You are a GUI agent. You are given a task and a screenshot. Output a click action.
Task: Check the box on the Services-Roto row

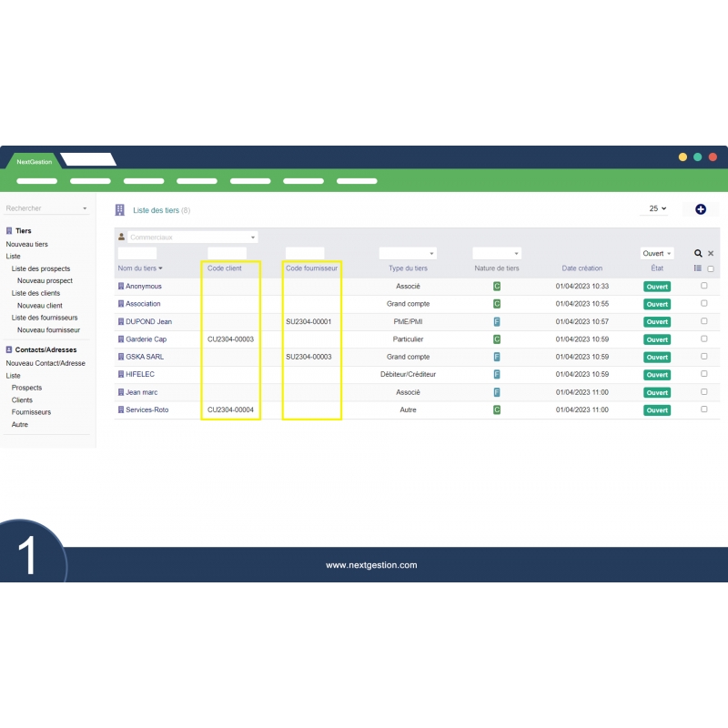(704, 409)
